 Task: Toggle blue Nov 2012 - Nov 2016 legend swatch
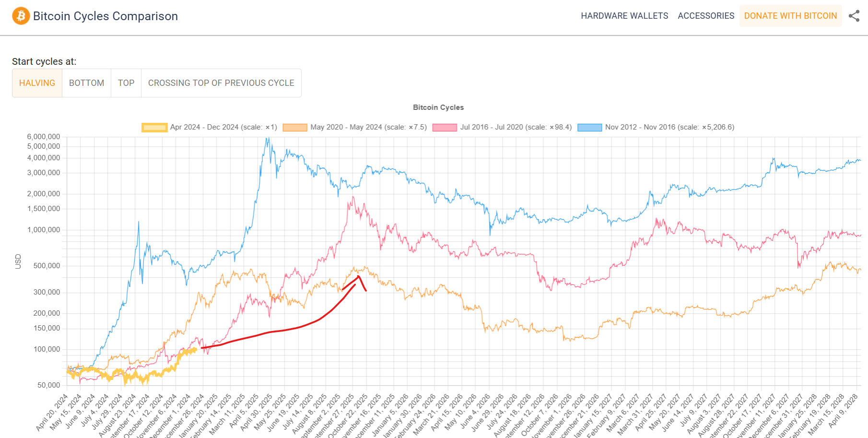(x=590, y=127)
